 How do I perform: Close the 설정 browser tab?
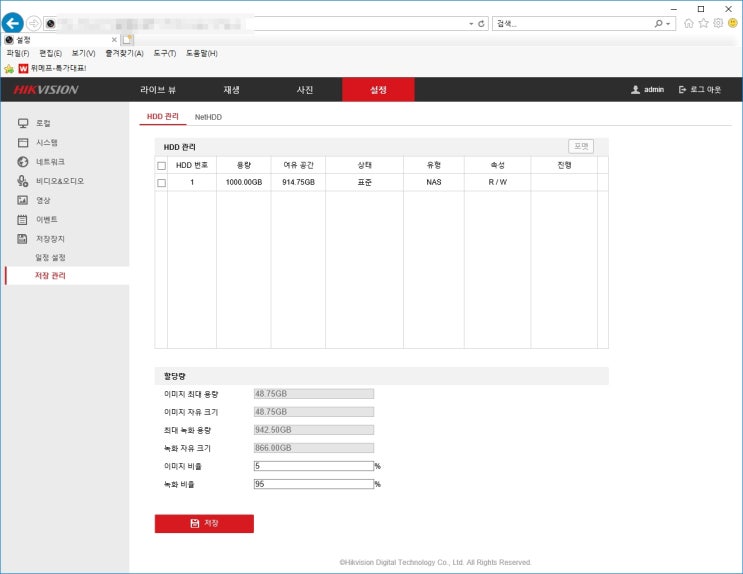pyautogui.click(x=114, y=40)
